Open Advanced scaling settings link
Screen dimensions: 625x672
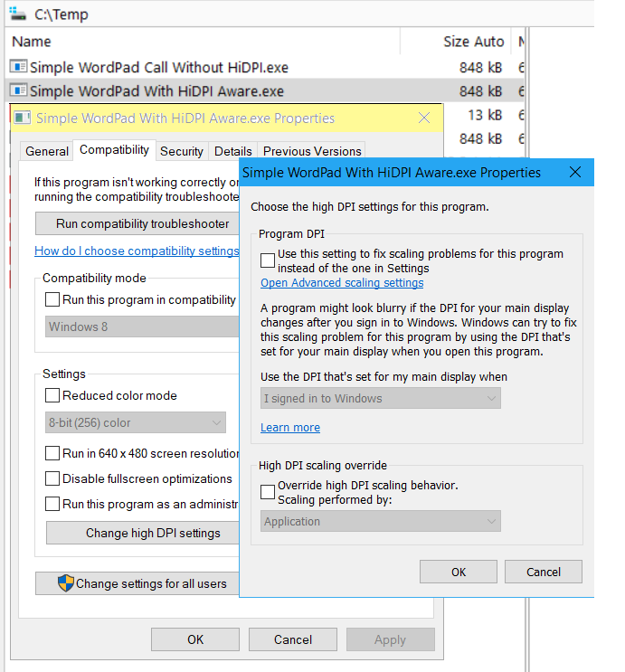coord(342,283)
